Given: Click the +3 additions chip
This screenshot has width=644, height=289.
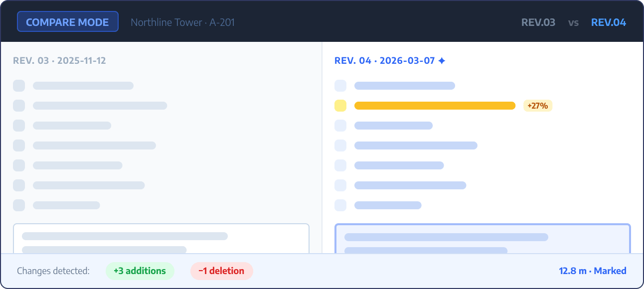Looking at the screenshot, I should (140, 271).
